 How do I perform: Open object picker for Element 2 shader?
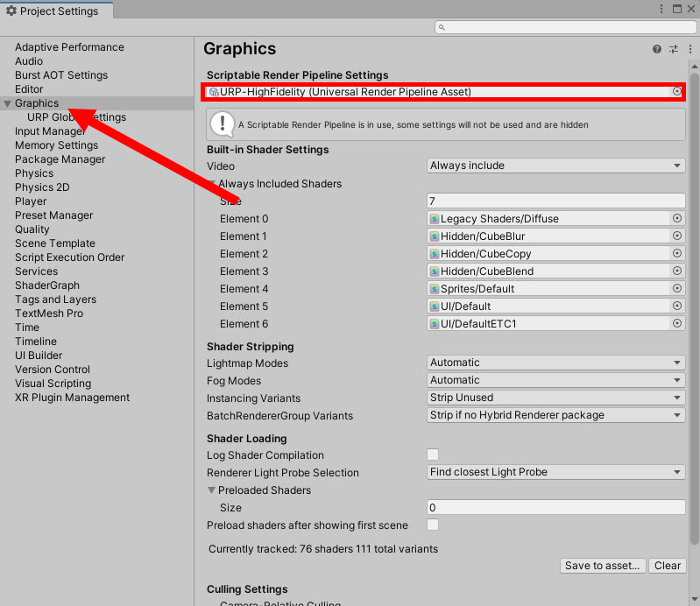[677, 253]
